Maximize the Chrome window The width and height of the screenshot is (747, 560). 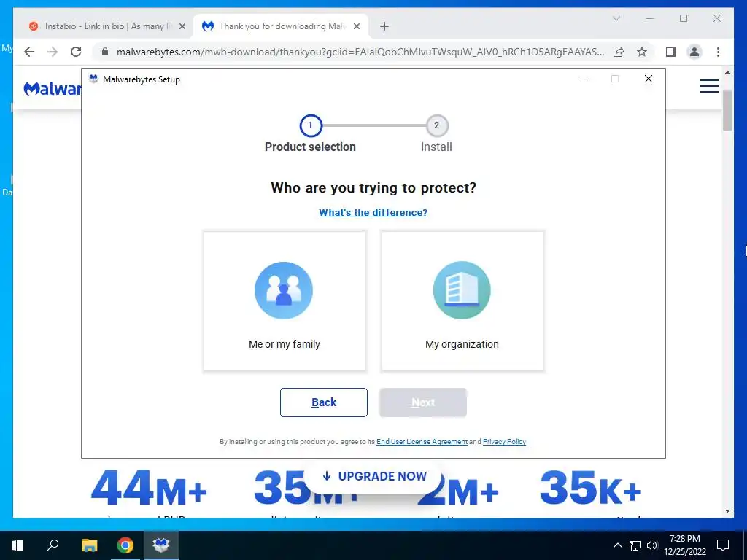684,18
